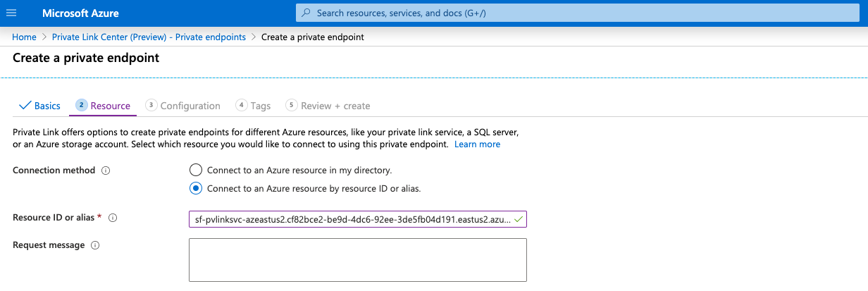The width and height of the screenshot is (868, 291).
Task: Select Connect to an Azure resource in my directory
Action: [196, 170]
